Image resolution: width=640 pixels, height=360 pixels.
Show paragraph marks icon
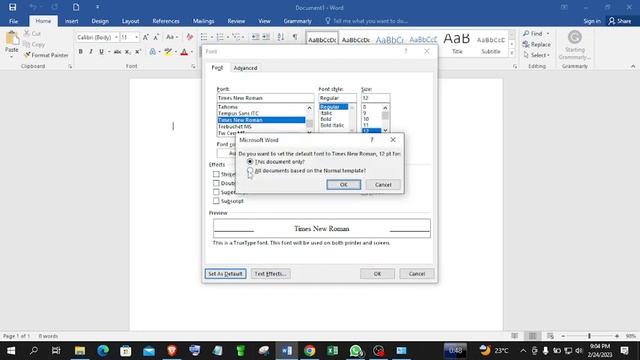pos(295,37)
